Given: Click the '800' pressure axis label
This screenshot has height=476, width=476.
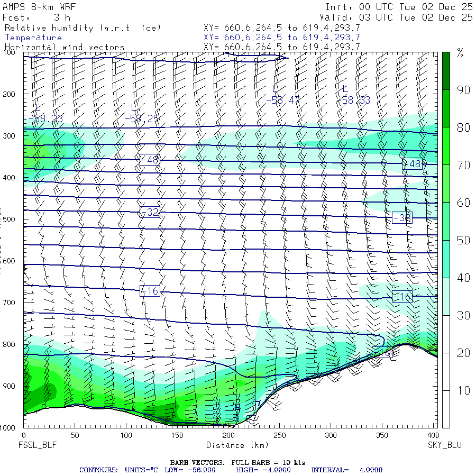Looking at the screenshot, I should click(9, 344).
